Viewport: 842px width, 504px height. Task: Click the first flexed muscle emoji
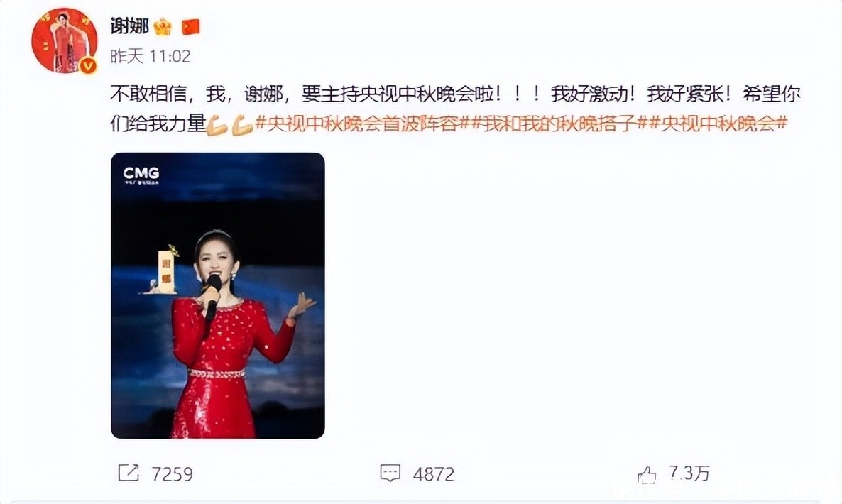coord(217,124)
